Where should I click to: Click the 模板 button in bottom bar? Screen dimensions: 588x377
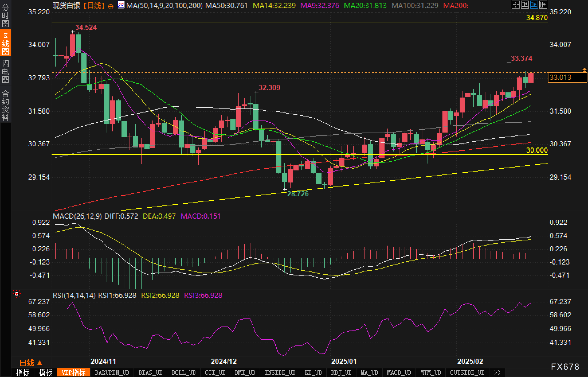point(46,372)
